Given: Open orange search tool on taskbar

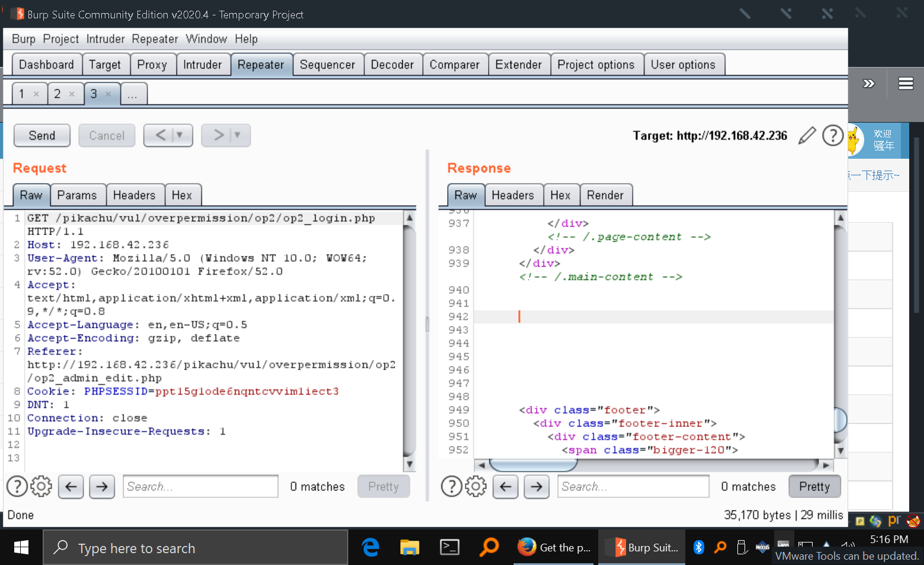Looking at the screenshot, I should tap(489, 548).
